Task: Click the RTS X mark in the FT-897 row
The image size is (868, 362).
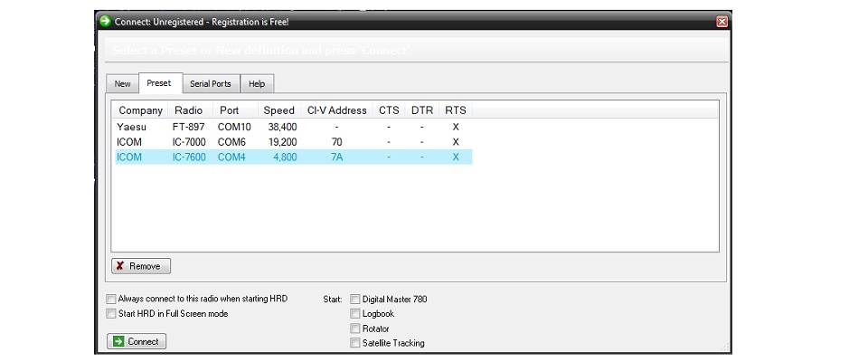Action: [456, 127]
